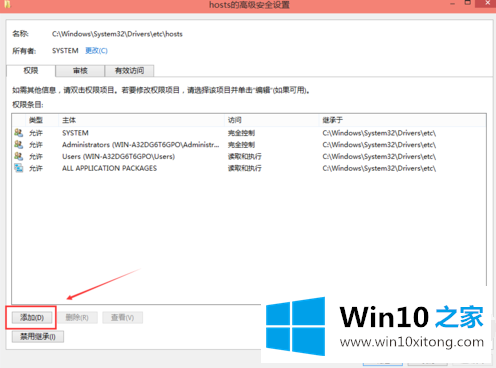The width and height of the screenshot is (496, 368).
Task: Click 完全控制 in the Administrators row
Action: (x=241, y=145)
